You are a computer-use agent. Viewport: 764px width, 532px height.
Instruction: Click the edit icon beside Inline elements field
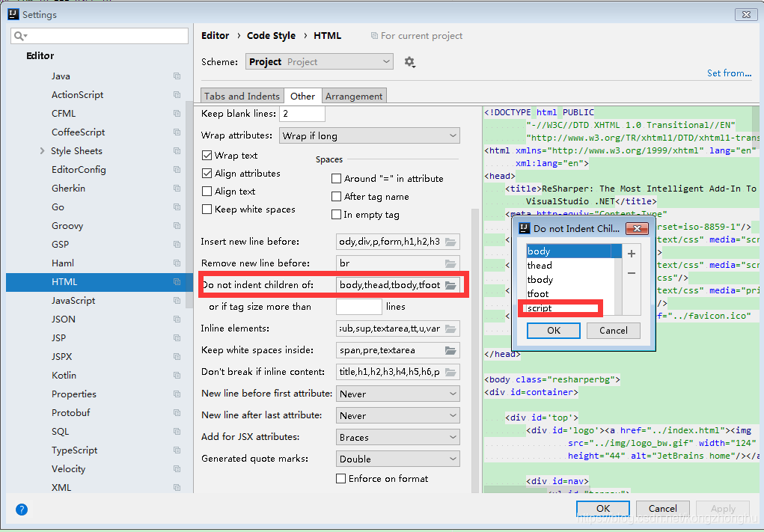[452, 328]
